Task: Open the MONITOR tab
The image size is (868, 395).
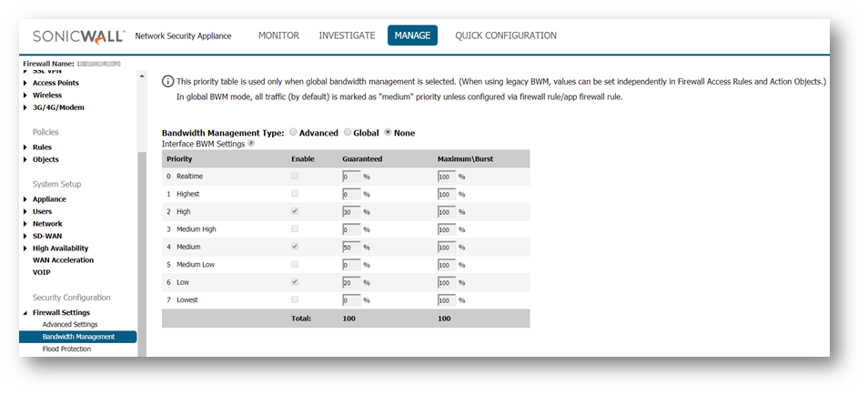Action: 278,35
